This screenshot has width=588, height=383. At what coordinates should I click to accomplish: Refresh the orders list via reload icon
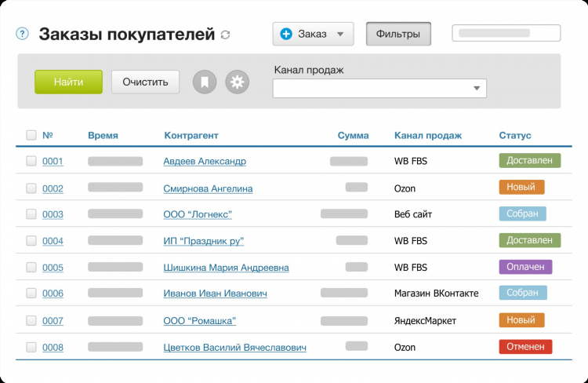(x=225, y=35)
